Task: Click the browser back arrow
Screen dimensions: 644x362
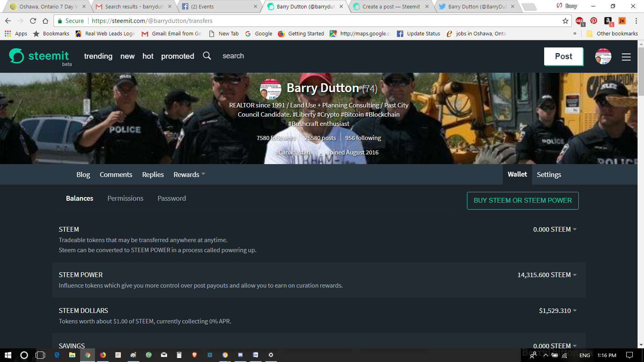Action: click(8, 21)
